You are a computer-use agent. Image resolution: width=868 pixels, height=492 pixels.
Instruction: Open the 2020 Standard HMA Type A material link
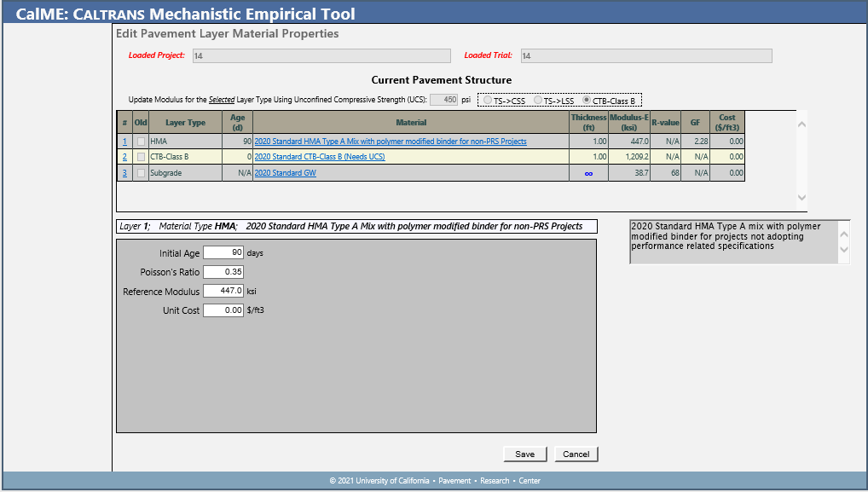tap(391, 142)
